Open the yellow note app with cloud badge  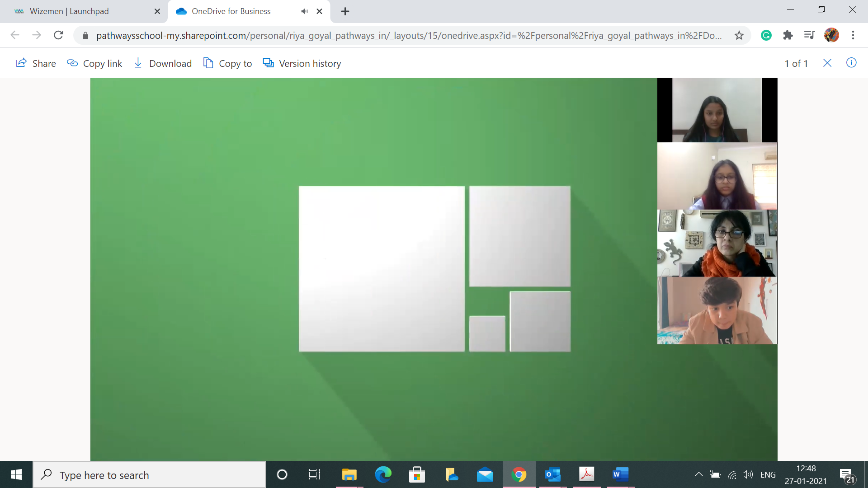[x=451, y=474]
